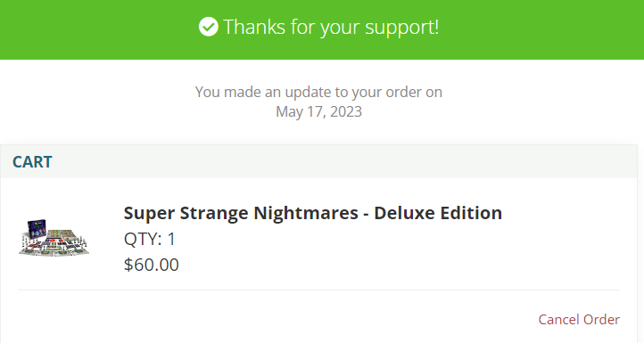Click the white checkmark icon in banner
644x343 pixels.
point(208,27)
